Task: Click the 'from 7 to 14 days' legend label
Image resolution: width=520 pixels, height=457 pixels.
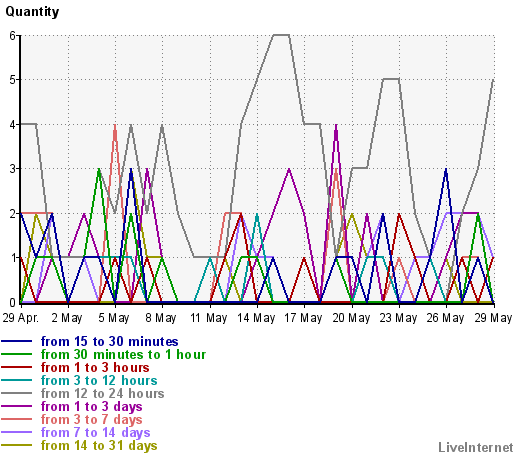Action: [96, 433]
